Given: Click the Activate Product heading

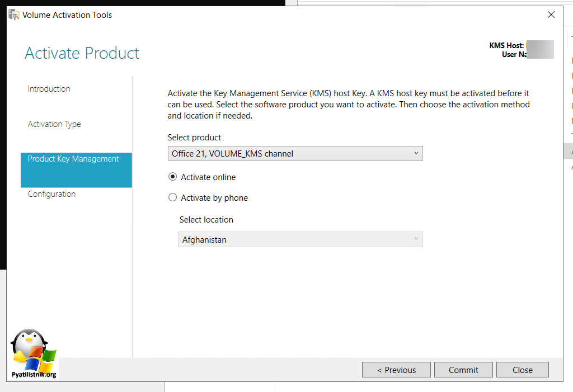Looking at the screenshot, I should (x=82, y=53).
